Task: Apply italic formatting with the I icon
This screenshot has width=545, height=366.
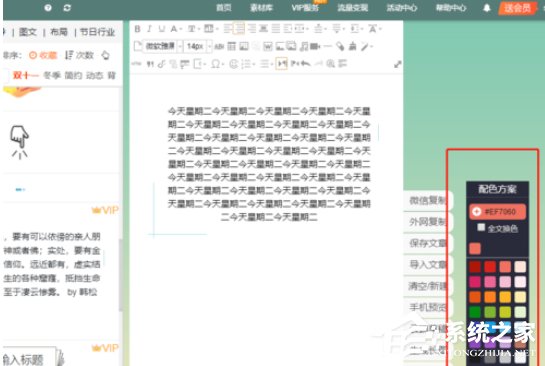Action: (x=149, y=29)
